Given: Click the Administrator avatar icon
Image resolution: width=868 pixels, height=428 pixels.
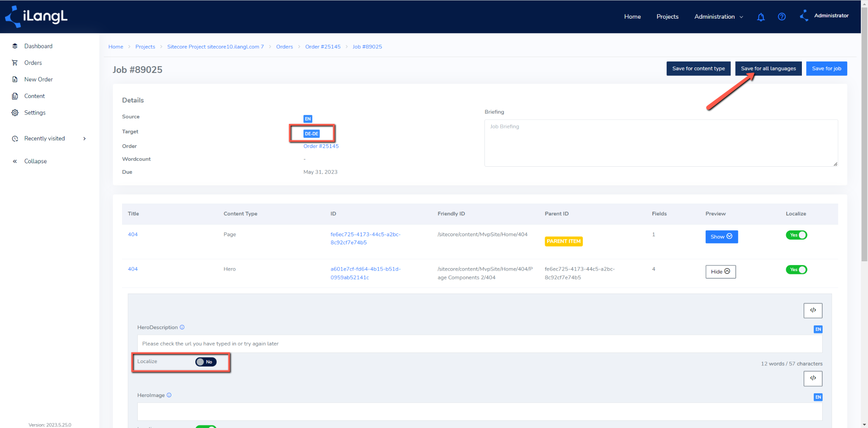Looking at the screenshot, I should (x=804, y=16).
